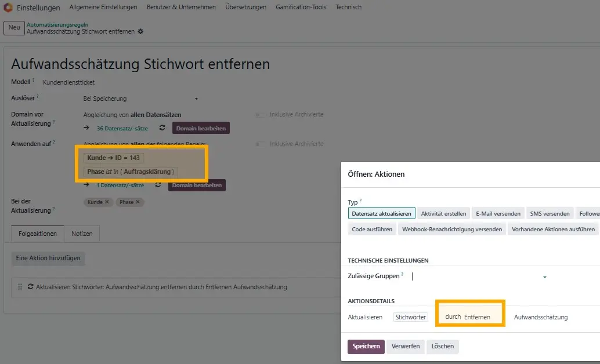Select Vorhandene Aktionen ausführen action type
The width and height of the screenshot is (600, 364).
[553, 230]
